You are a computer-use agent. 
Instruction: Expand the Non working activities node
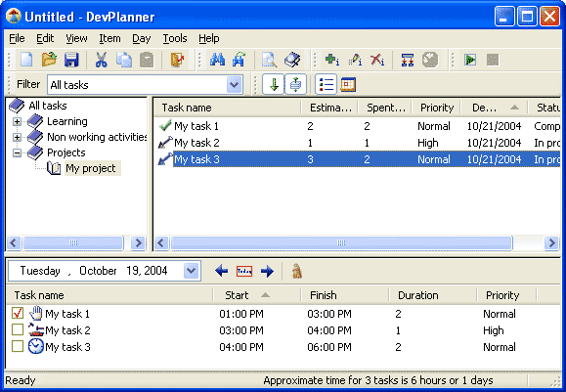[x=17, y=137]
